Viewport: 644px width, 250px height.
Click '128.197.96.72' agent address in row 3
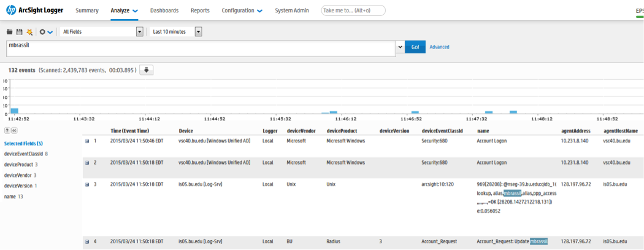(576, 184)
